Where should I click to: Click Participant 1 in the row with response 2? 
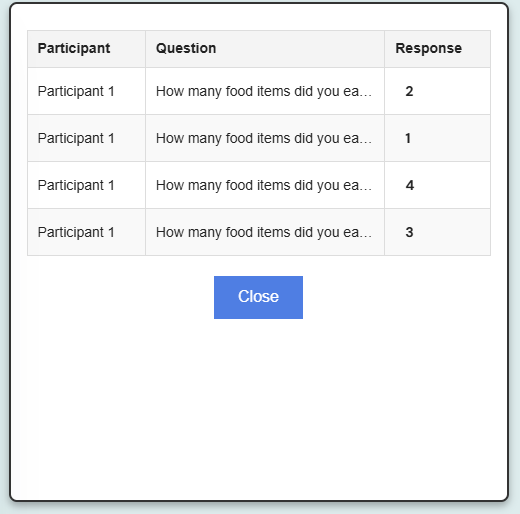pos(76,91)
